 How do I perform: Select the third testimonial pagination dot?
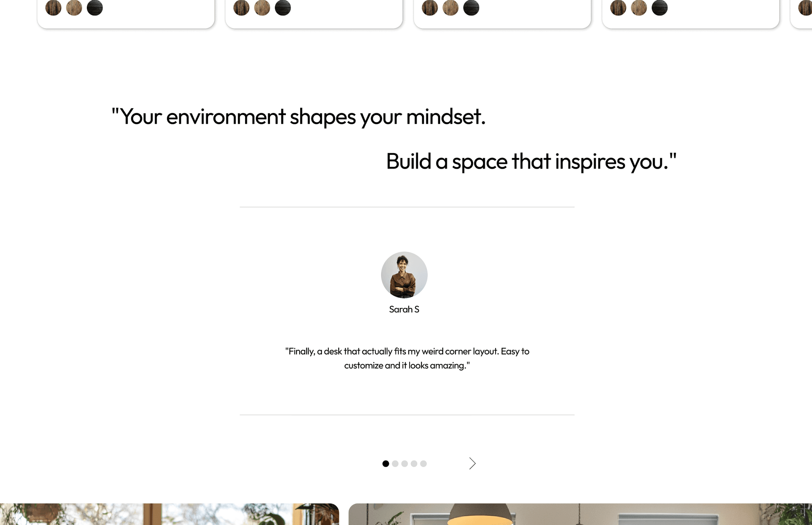pyautogui.click(x=404, y=463)
